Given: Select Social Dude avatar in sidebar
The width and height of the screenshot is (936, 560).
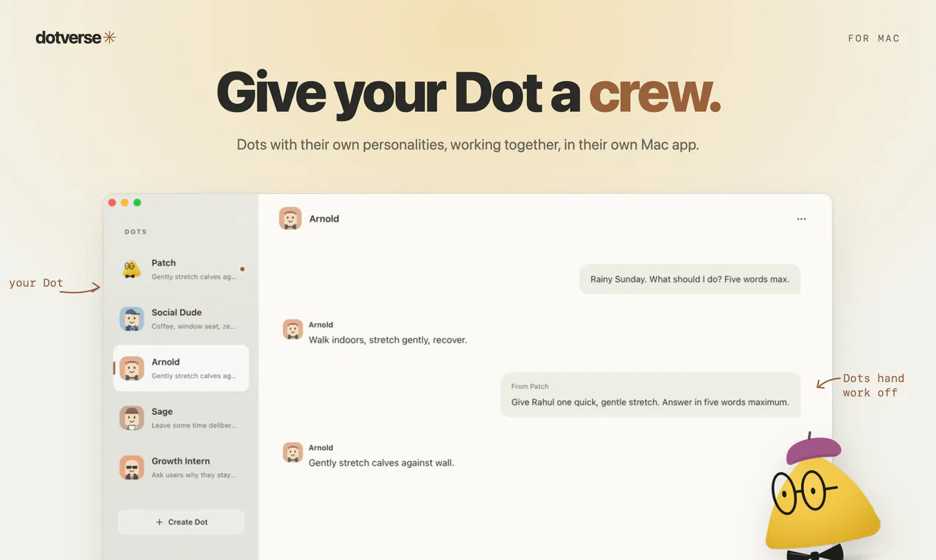Looking at the screenshot, I should pyautogui.click(x=132, y=319).
